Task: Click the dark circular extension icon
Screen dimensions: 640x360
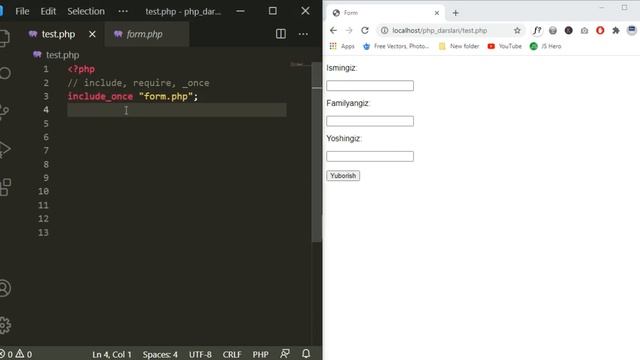Action: point(569,31)
